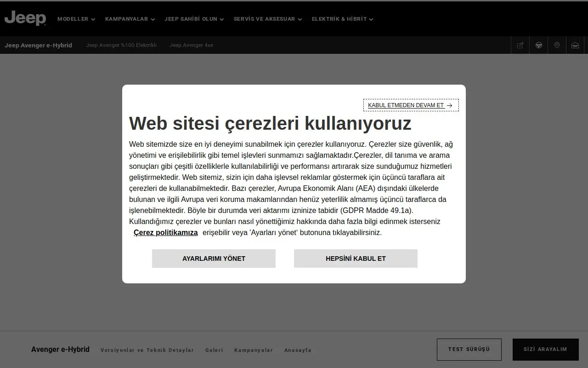
Task: Go to Anasayfa in bottom bar
Action: coord(298,350)
